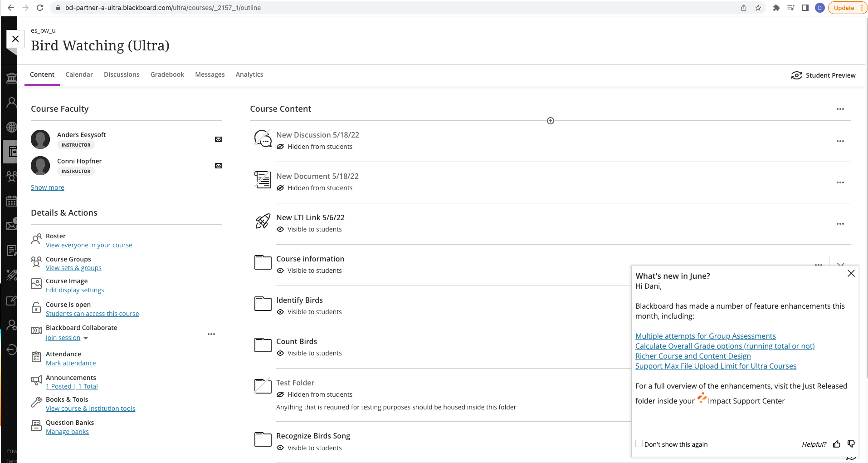868x463 pixels.
Task: Bookmark this page with star icon
Action: 758,8
